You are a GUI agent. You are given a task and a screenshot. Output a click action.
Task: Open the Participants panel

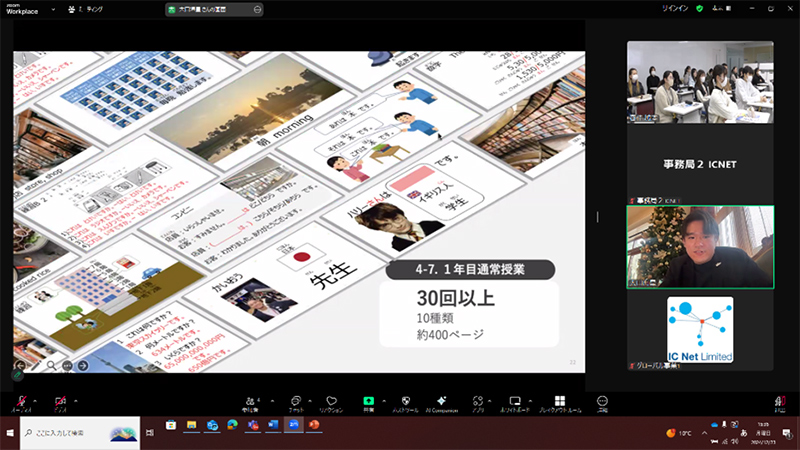[x=251, y=404]
